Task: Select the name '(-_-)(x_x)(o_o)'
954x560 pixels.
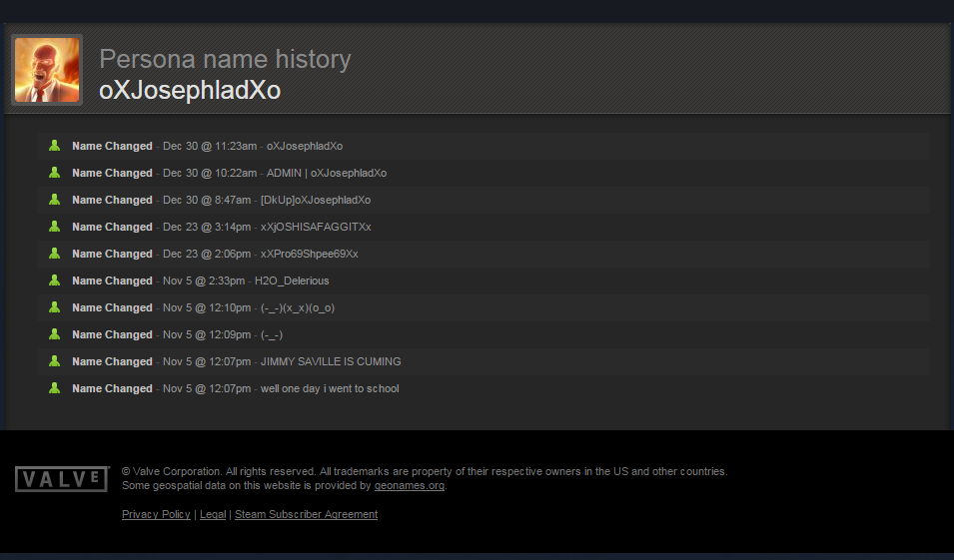Action: coord(298,307)
